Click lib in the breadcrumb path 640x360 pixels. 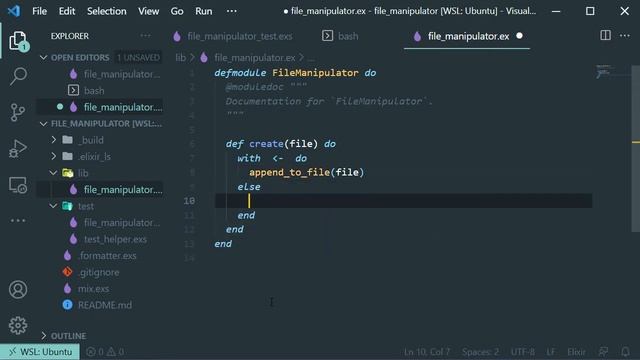point(180,58)
